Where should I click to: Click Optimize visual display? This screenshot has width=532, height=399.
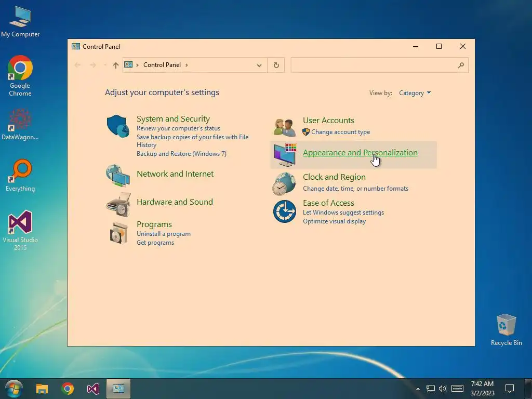coord(334,221)
